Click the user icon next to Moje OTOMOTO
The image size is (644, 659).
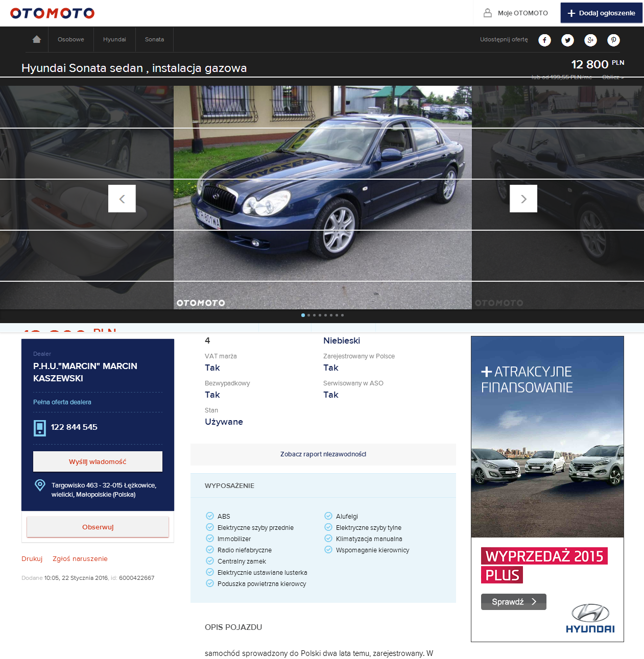point(488,13)
